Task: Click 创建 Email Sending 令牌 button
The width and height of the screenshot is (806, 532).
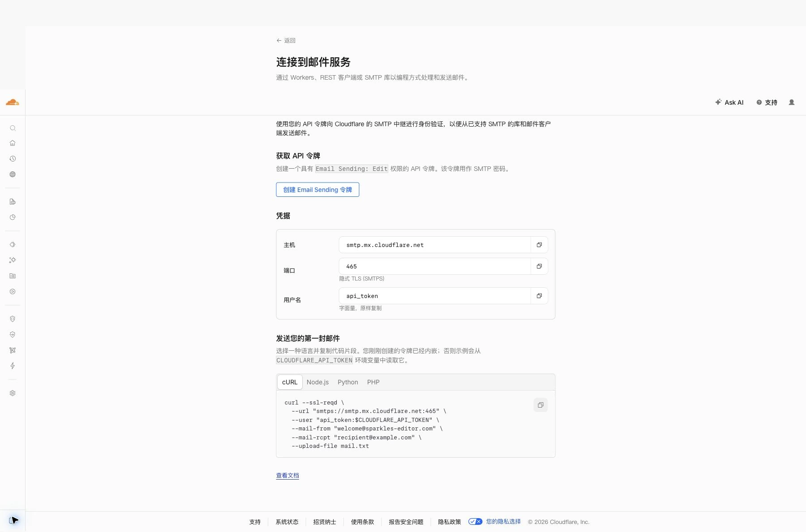Action: pos(317,190)
